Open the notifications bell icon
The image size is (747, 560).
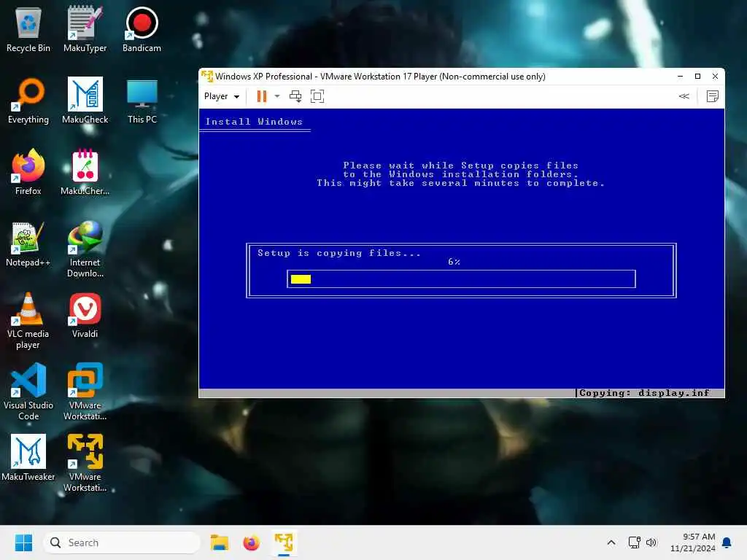coord(727,542)
